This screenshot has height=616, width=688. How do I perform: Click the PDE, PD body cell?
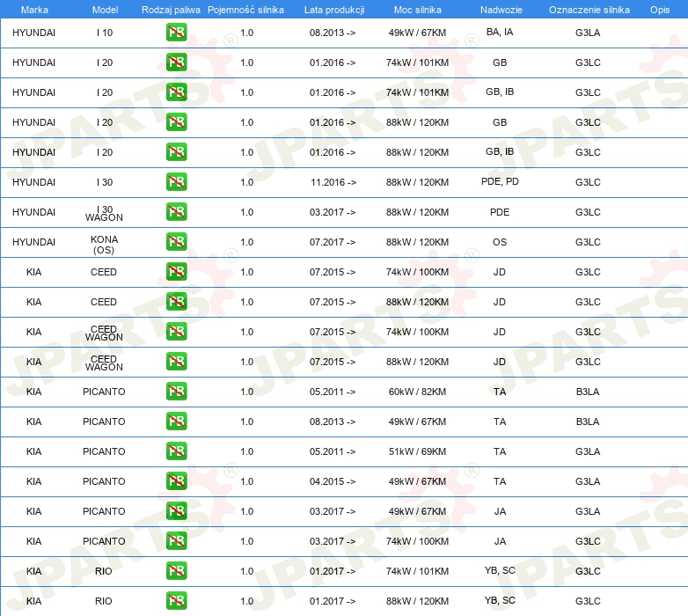(x=500, y=181)
